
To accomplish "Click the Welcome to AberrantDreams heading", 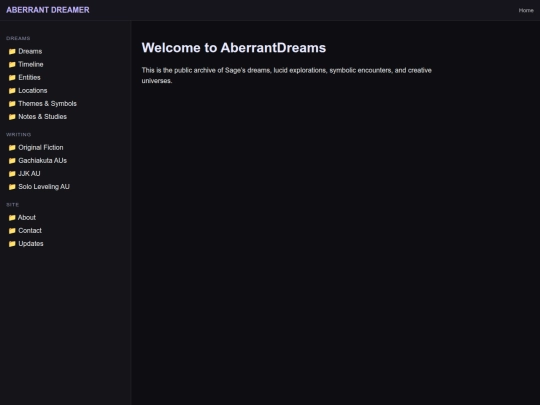I will pyautogui.click(x=234, y=48).
